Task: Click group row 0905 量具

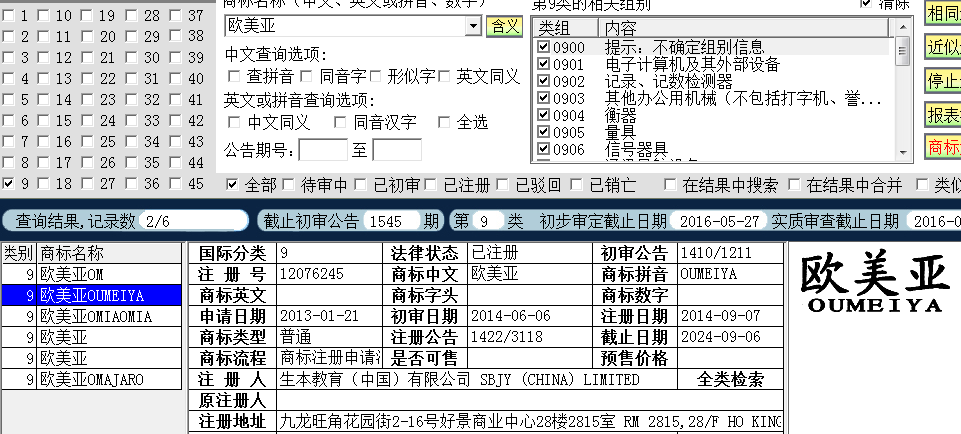Action: [711, 132]
